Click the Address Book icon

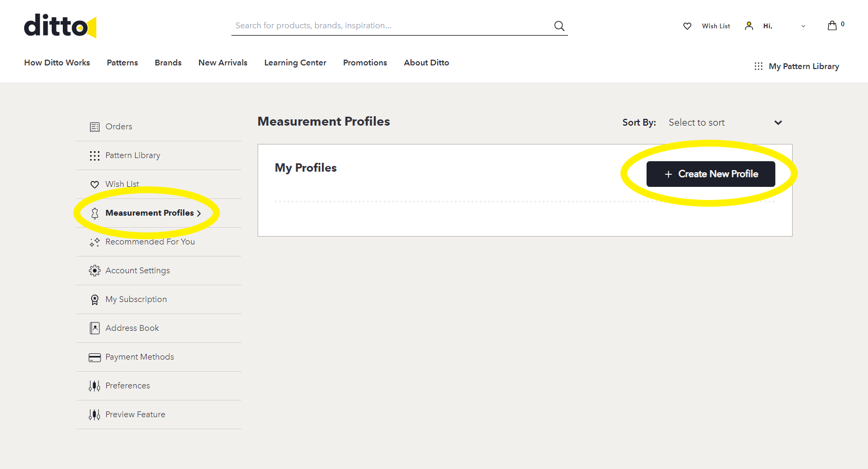(x=95, y=328)
